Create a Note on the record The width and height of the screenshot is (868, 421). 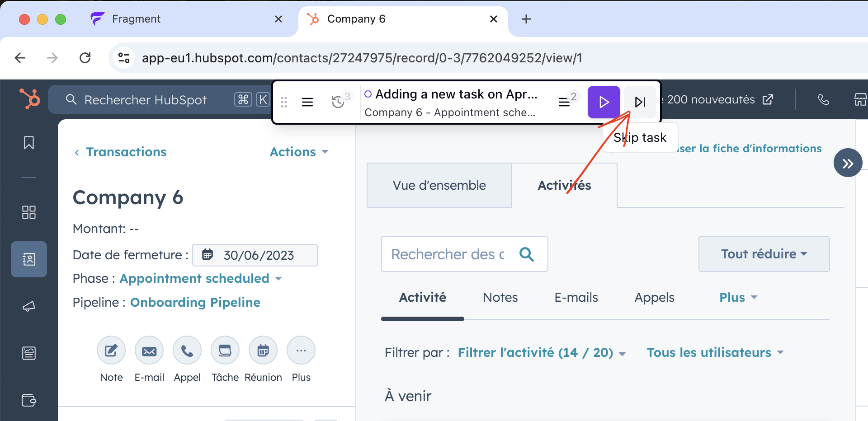[x=111, y=350]
